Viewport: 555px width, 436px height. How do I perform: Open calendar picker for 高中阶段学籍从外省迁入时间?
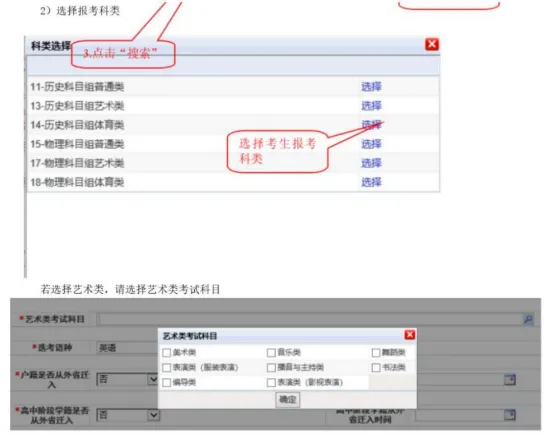coord(510,414)
